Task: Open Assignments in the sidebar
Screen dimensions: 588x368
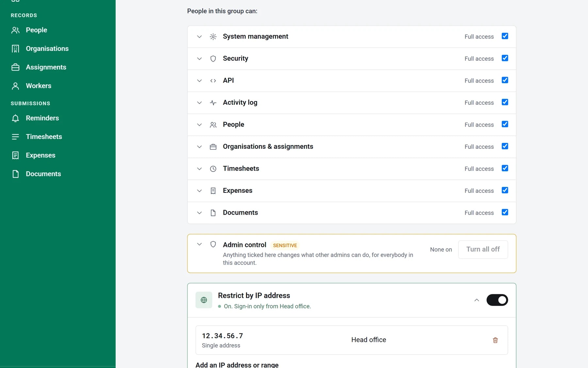Action: tap(46, 67)
